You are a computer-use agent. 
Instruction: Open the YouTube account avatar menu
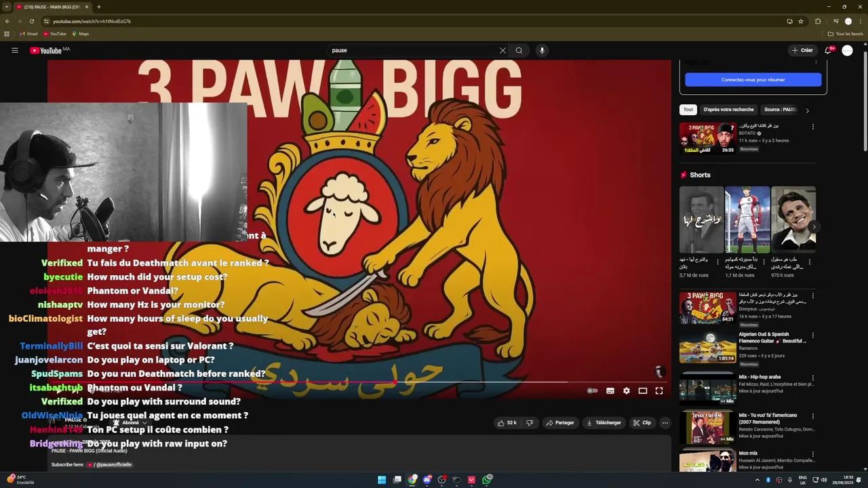[x=847, y=50]
